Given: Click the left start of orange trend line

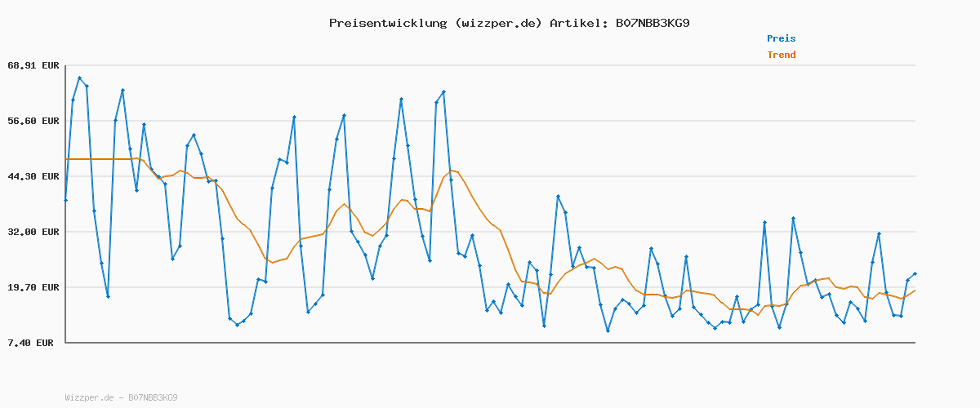Looking at the screenshot, I should (x=66, y=159).
